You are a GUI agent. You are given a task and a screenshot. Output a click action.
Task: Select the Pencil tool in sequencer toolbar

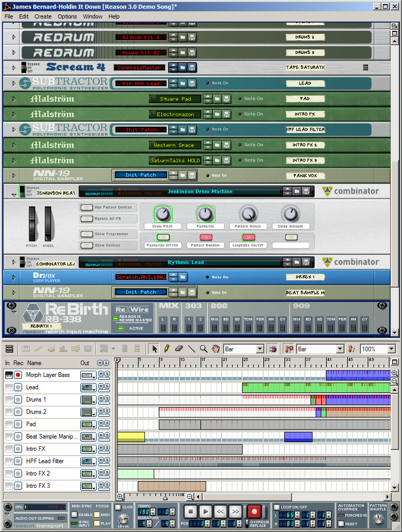pyautogui.click(x=167, y=349)
